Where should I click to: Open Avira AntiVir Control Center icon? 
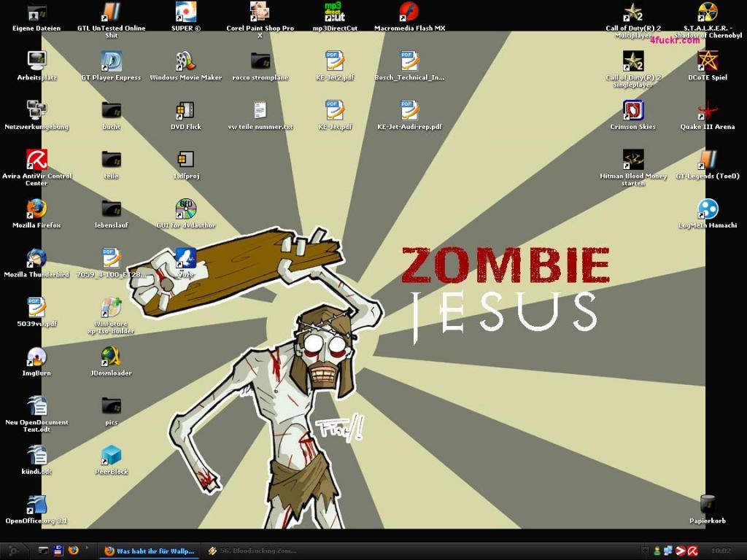click(36, 160)
